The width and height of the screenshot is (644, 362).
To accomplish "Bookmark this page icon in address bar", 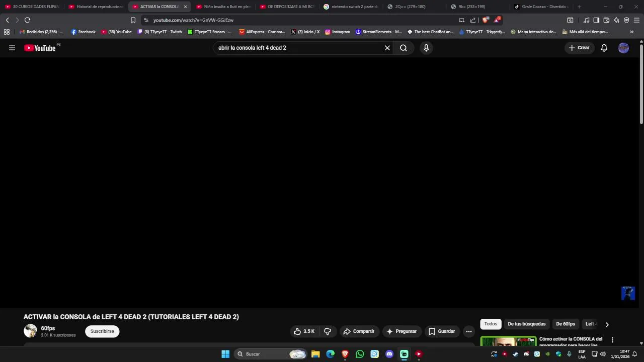I will 133,20.
